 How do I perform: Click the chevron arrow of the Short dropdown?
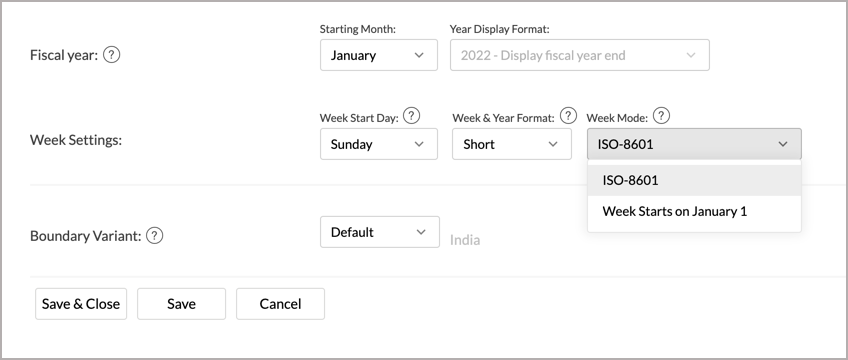tap(553, 144)
